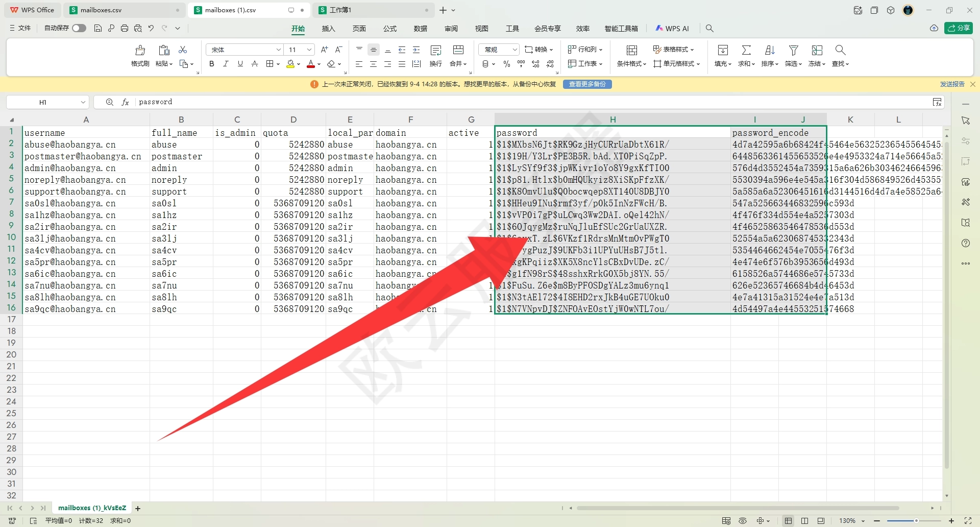This screenshot has height=527, width=980.
Task: Click the insert function fx icon
Action: (x=125, y=102)
